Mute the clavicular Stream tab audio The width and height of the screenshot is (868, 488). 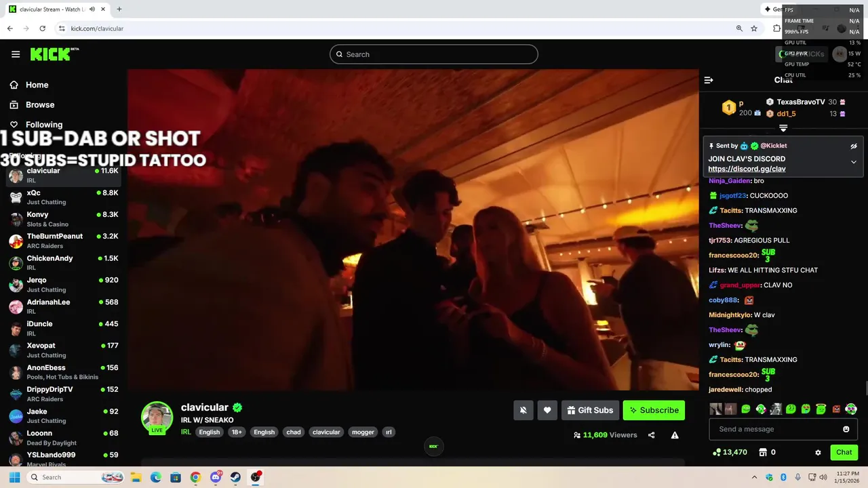tap(92, 9)
